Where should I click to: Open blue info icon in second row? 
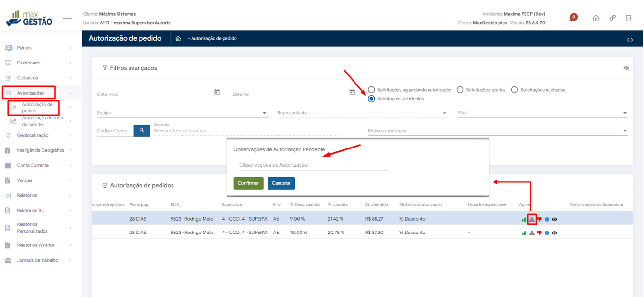[547, 233]
